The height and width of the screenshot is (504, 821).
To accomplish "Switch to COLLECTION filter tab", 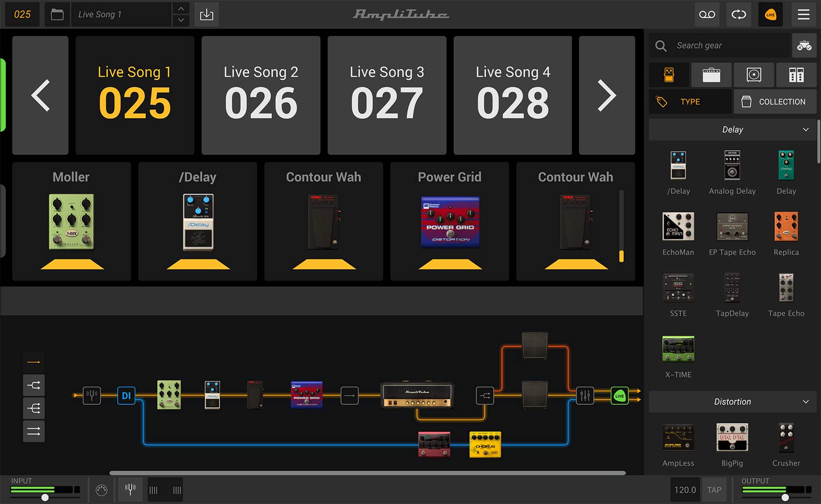I will [x=775, y=102].
